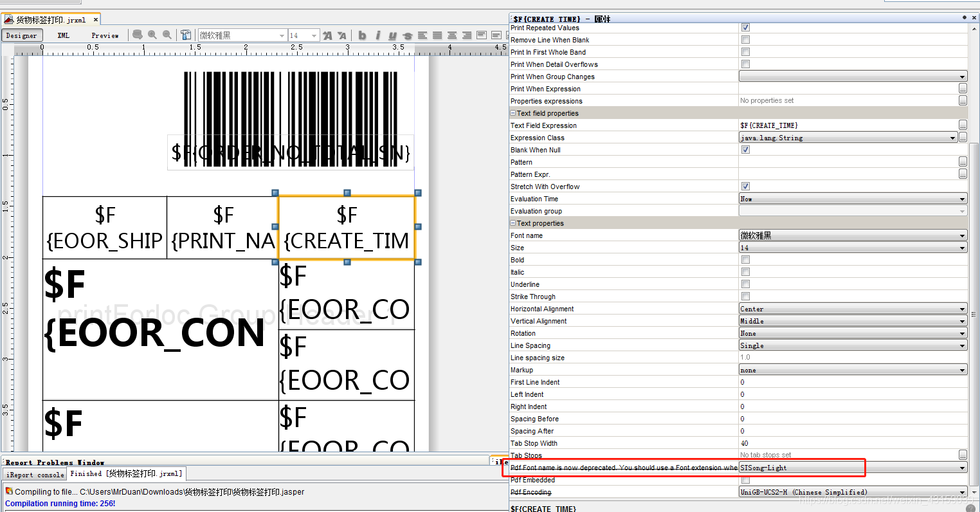Open Print When Expression editor button
The height and width of the screenshot is (512, 980).
coord(963,89)
